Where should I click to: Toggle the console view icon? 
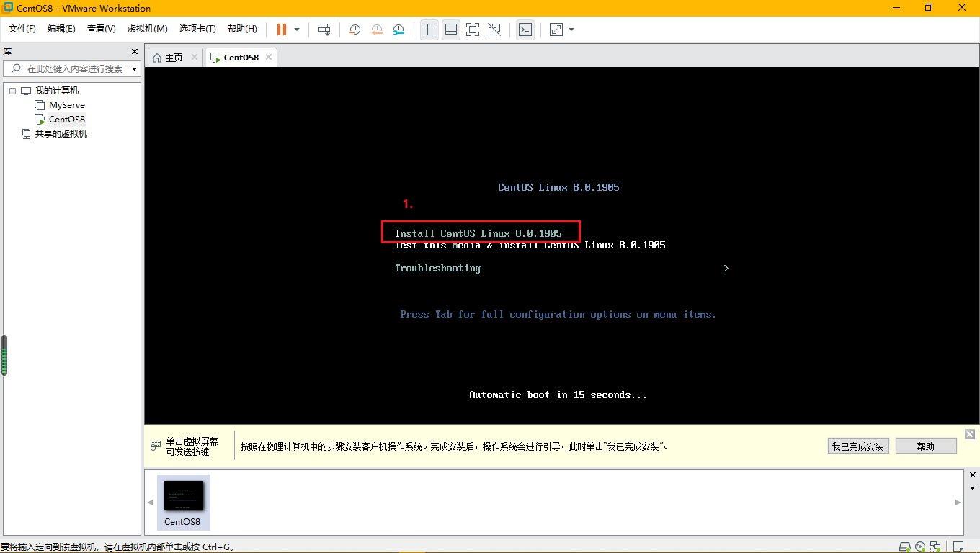click(525, 30)
